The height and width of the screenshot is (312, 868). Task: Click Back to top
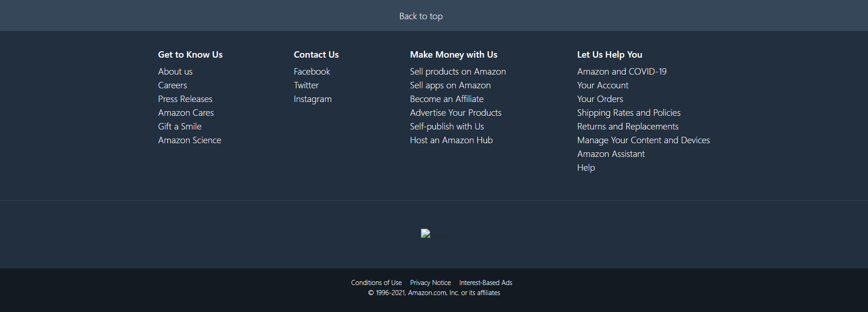(x=421, y=16)
